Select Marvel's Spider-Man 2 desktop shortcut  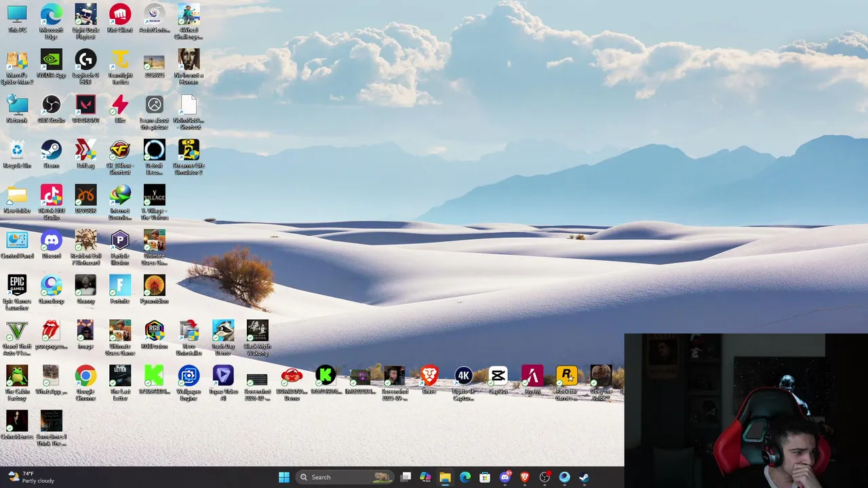point(17,67)
